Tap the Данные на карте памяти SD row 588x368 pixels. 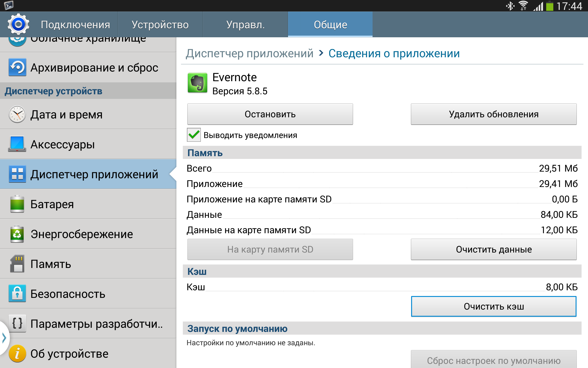tap(382, 230)
